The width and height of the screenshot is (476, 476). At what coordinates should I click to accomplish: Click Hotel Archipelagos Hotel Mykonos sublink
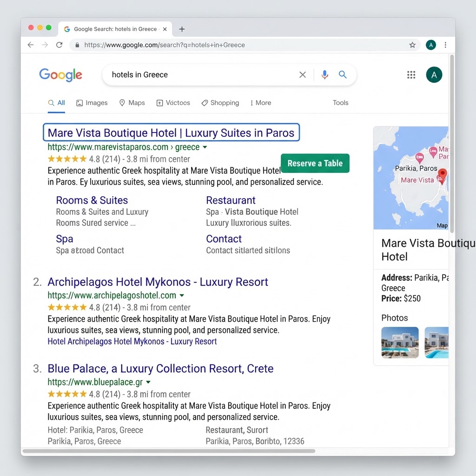(x=132, y=342)
